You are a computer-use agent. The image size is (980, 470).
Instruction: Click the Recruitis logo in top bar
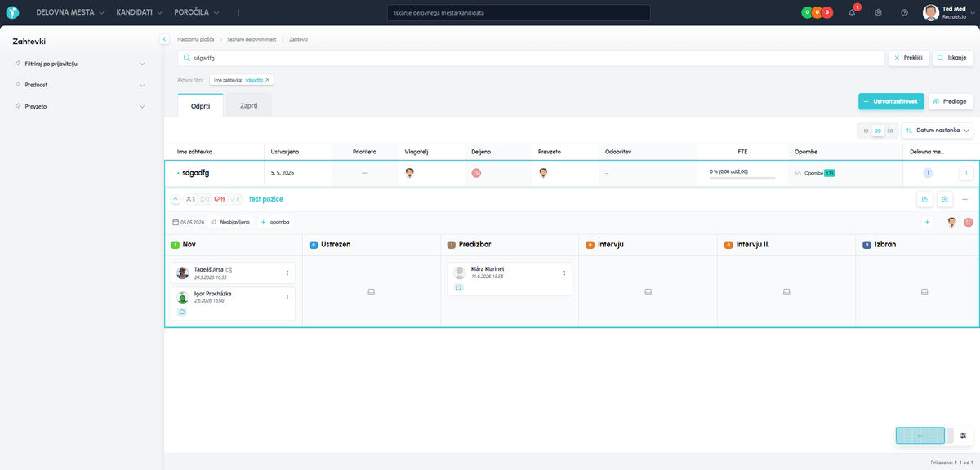(14, 12)
